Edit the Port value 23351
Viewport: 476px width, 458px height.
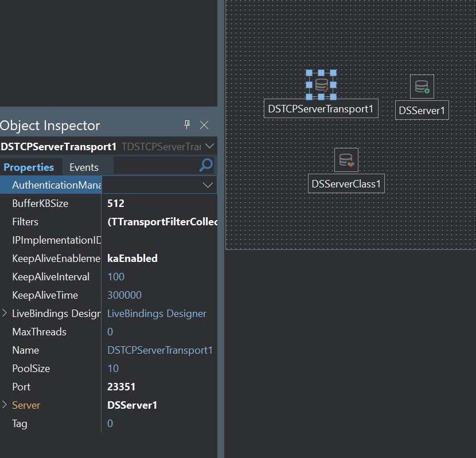[122, 387]
